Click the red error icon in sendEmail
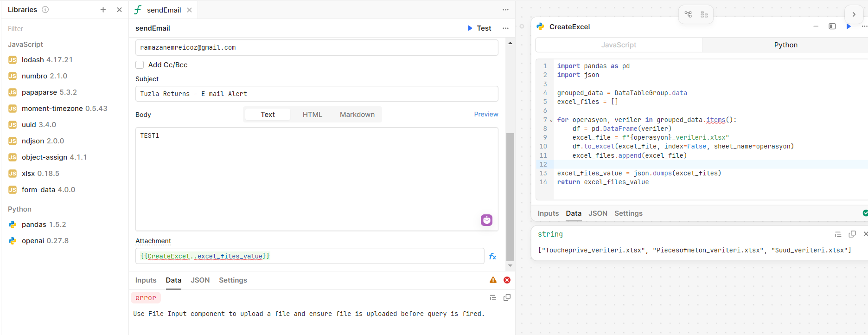Screen dimensions: 868x335 (x=507, y=280)
